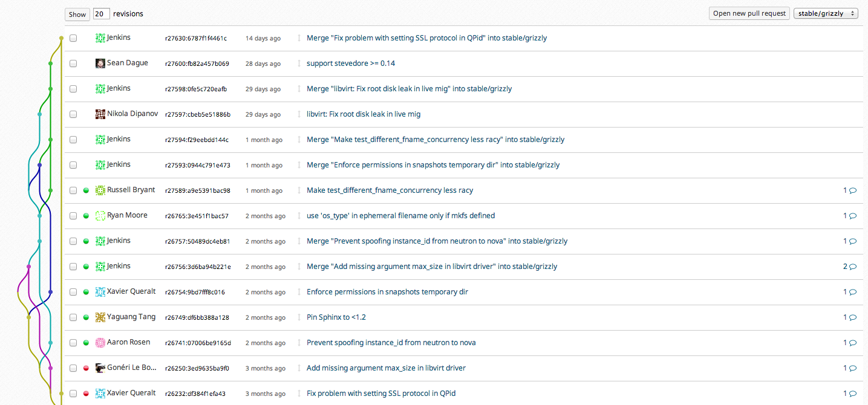This screenshot has height=405, width=868.
Task: Click Jenkins avatar on r27630 row
Action: (x=100, y=38)
